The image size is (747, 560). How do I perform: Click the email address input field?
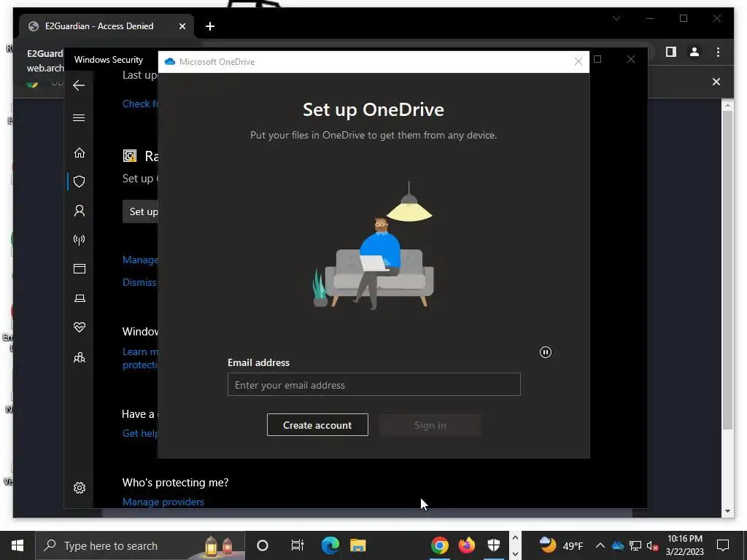[x=374, y=385]
